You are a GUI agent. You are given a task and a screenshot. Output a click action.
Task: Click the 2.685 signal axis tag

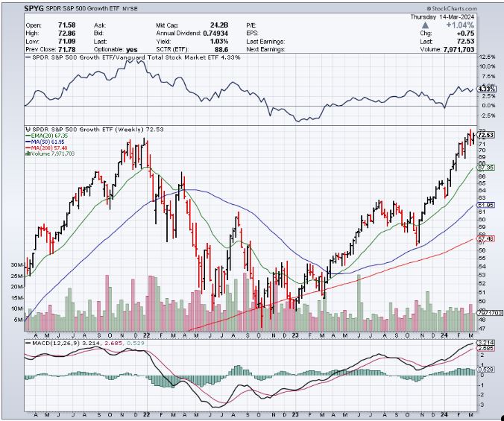(x=485, y=349)
